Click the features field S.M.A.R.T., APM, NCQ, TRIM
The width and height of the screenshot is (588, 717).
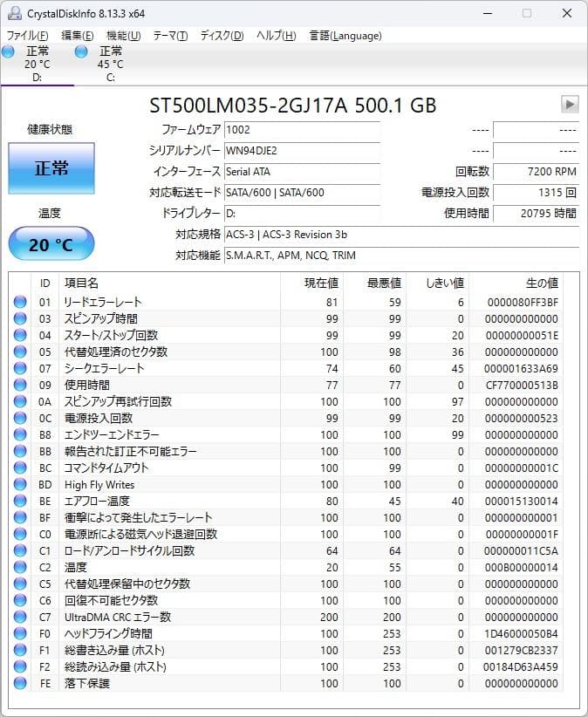pyautogui.click(x=402, y=256)
